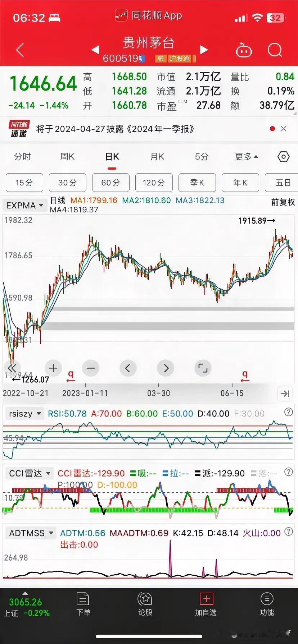Choose 五日 period button
This screenshot has width=298, height=644.
(x=281, y=183)
